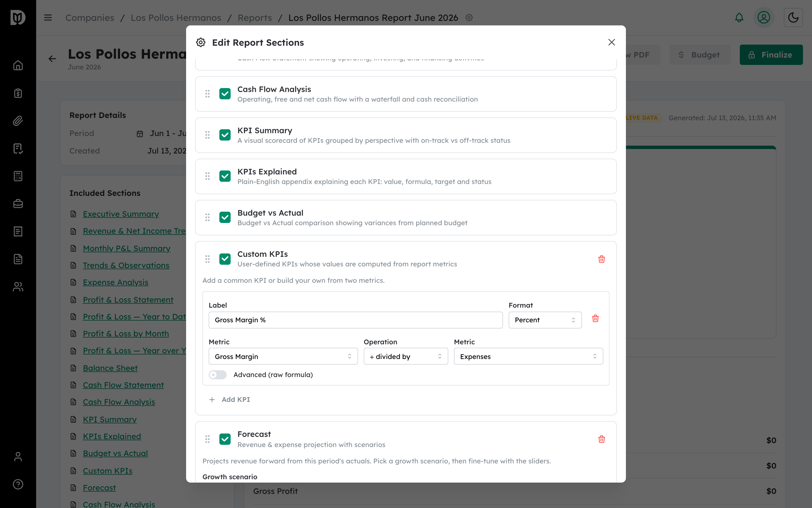Click the Add KPI button

pos(230,399)
